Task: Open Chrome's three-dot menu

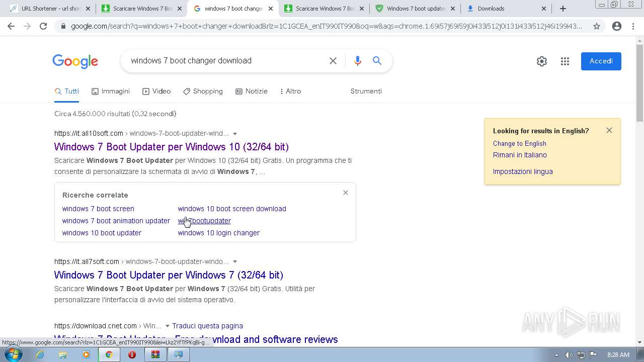Action: click(633, 26)
